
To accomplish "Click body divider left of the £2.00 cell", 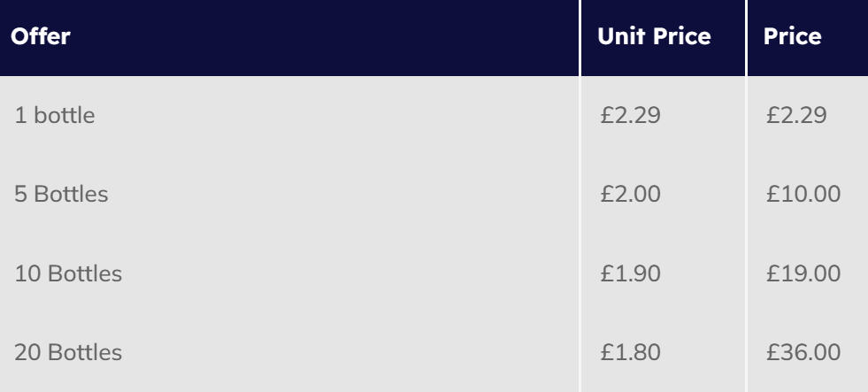I will (580, 195).
